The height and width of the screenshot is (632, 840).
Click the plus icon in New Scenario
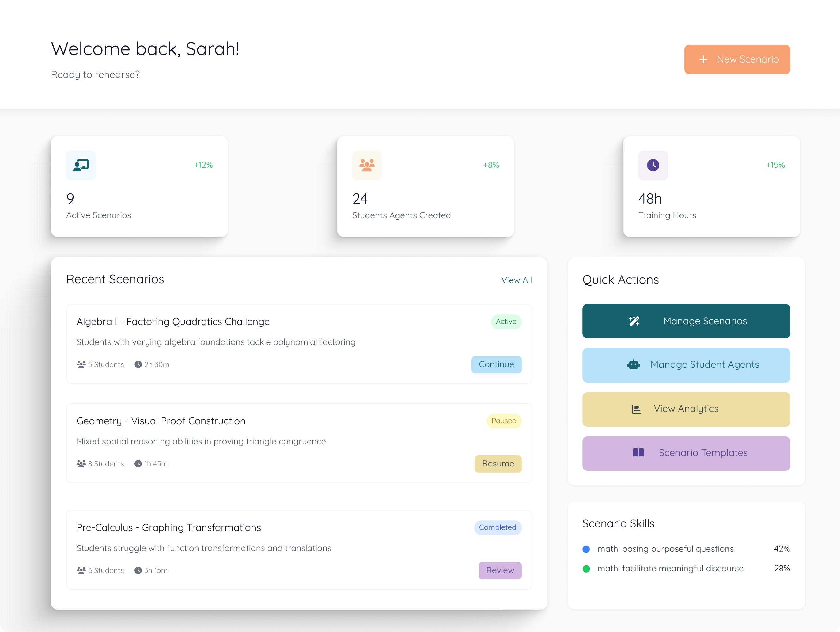click(703, 60)
